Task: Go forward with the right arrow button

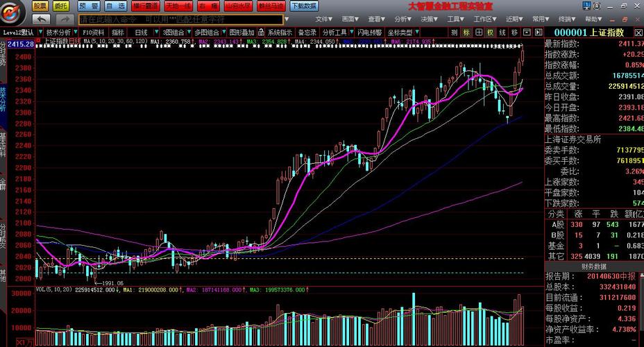Action: (64, 19)
